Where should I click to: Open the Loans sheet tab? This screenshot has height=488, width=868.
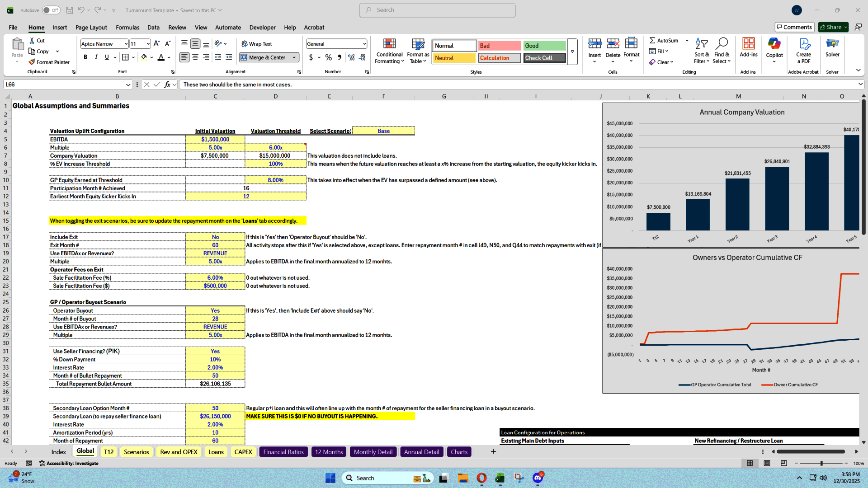pyautogui.click(x=216, y=451)
